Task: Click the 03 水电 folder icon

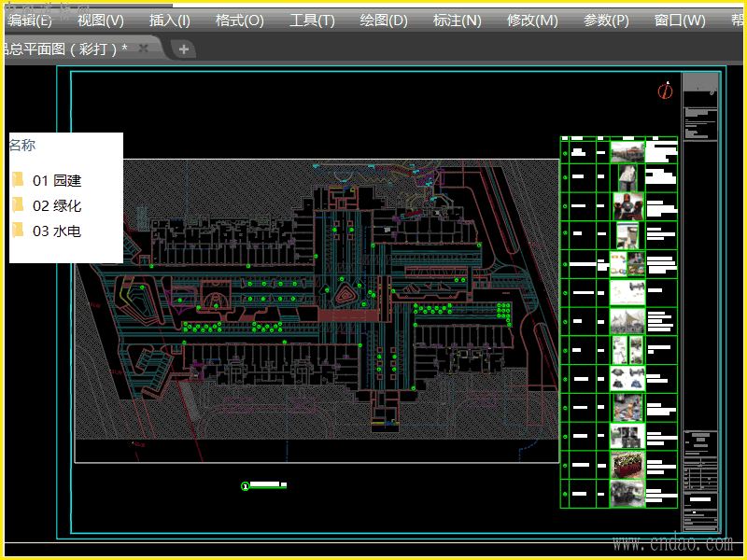Action: (18, 231)
